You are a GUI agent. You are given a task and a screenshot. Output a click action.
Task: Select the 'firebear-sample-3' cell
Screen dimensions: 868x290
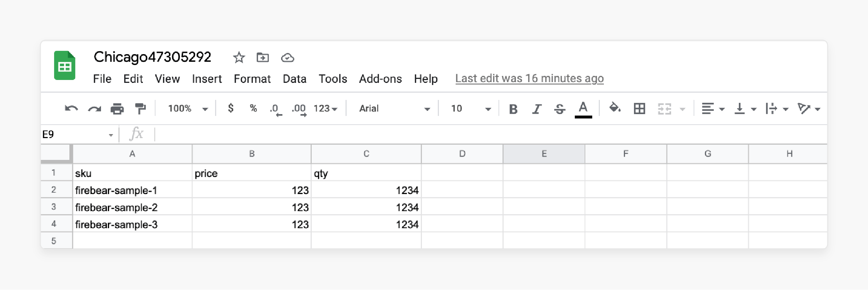point(132,224)
